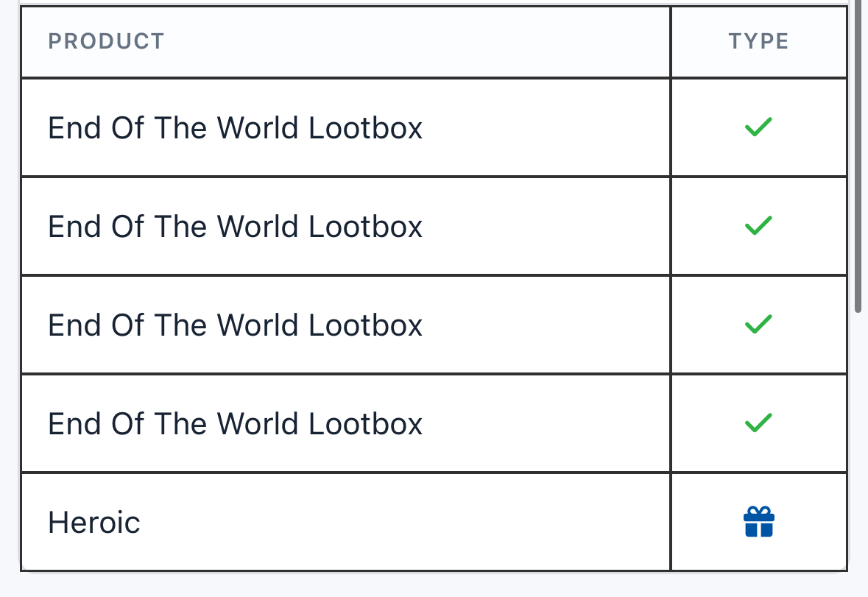Click the green checkmark in the fourth Lootbox row
The height and width of the screenshot is (597, 868).
tap(758, 423)
